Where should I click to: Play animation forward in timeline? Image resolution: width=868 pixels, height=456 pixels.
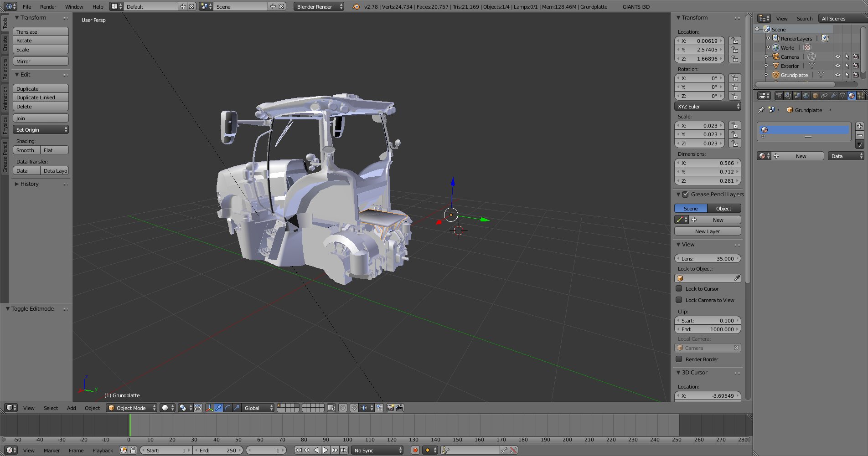coord(325,450)
